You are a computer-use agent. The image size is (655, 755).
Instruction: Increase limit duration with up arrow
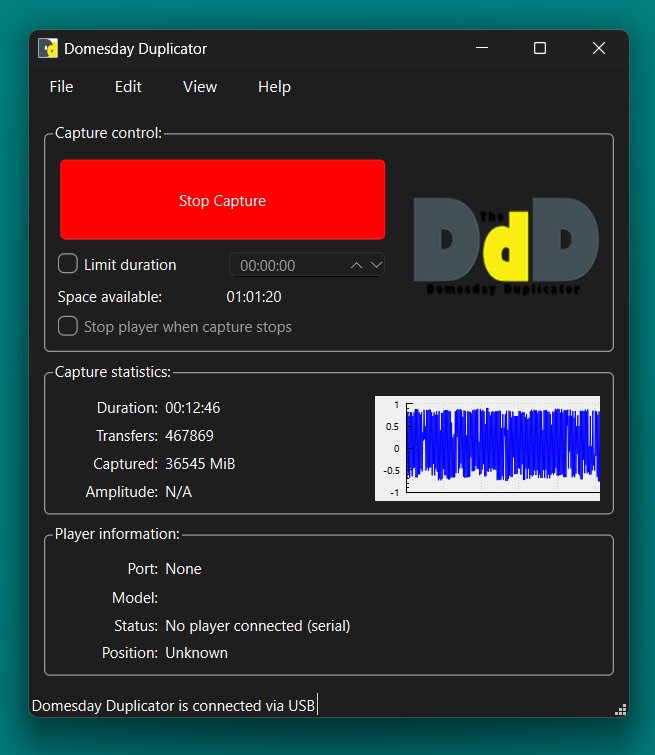coord(356,265)
